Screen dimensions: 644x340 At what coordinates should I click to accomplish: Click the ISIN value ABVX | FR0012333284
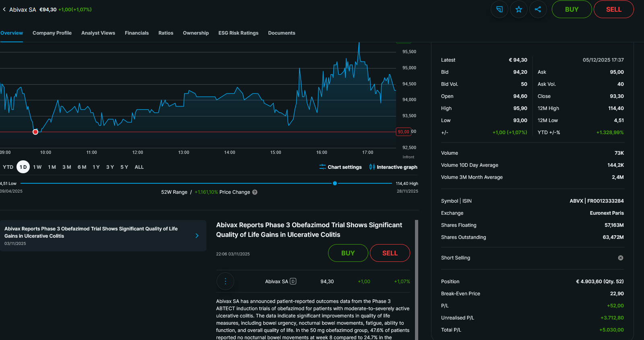tap(597, 201)
